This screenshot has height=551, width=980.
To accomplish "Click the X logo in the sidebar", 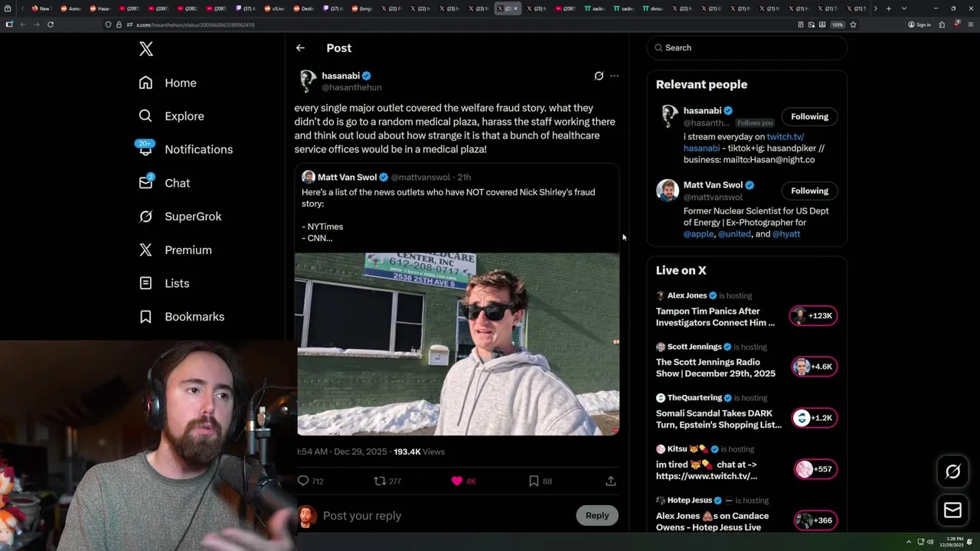I will click(146, 49).
